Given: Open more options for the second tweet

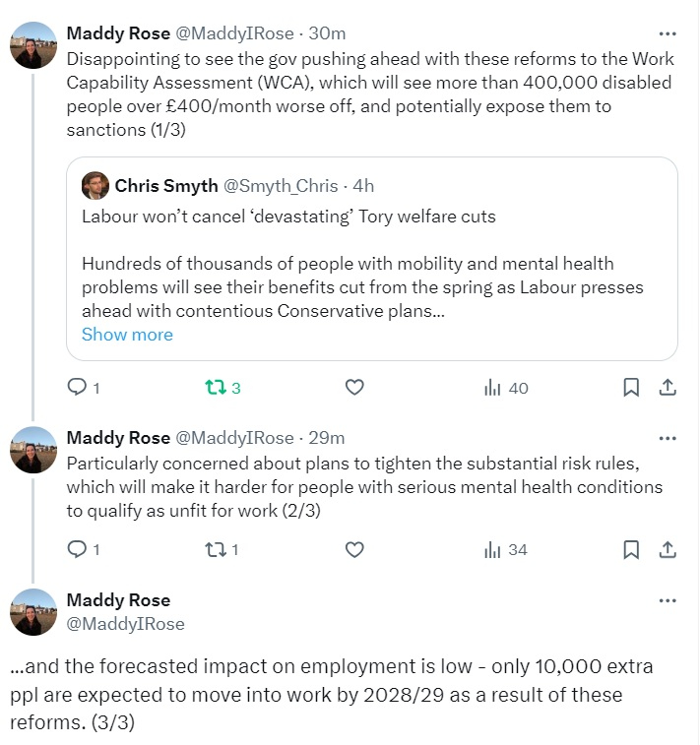Looking at the screenshot, I should pos(668,438).
